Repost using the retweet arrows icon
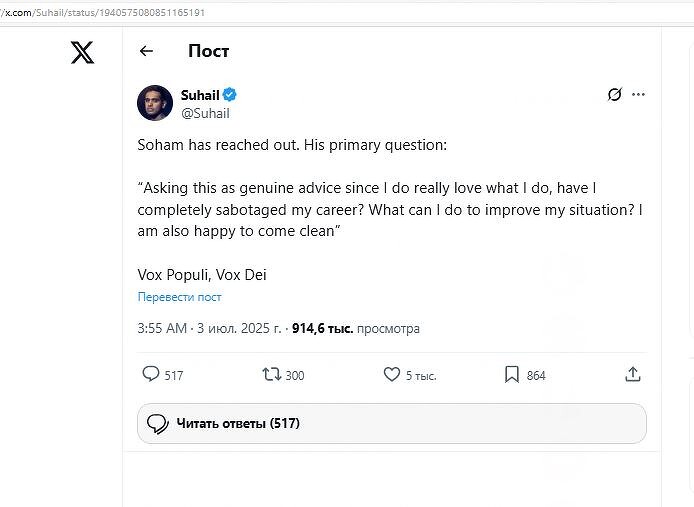The height and width of the screenshot is (507, 694). (x=271, y=374)
